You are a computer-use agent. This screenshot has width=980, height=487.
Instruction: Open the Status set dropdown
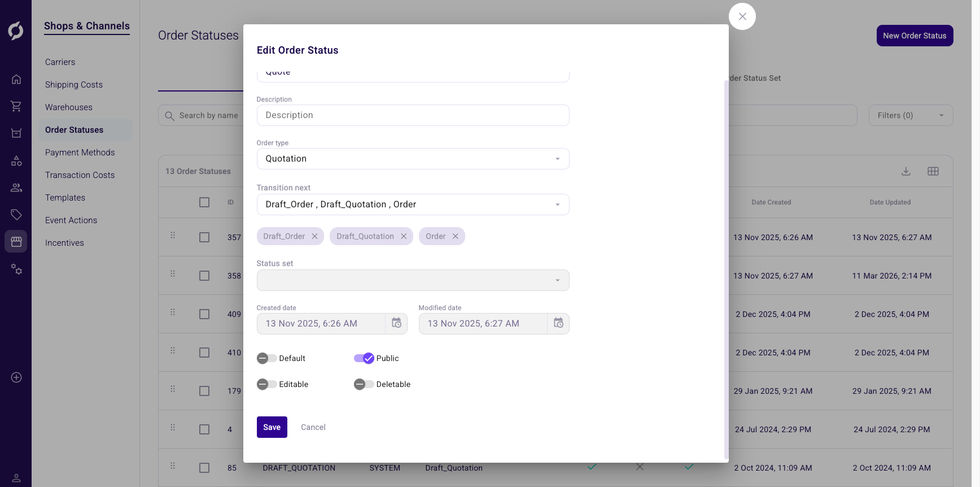413,280
